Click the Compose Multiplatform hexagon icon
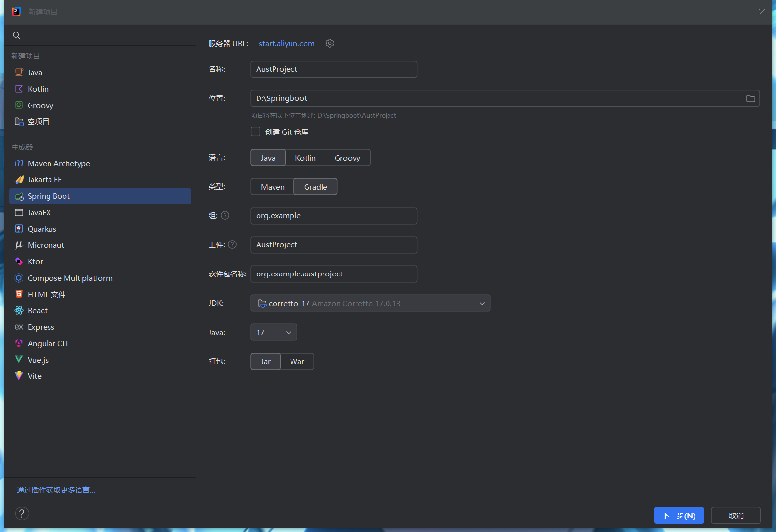Viewport: 776px width, 532px height. tap(19, 278)
